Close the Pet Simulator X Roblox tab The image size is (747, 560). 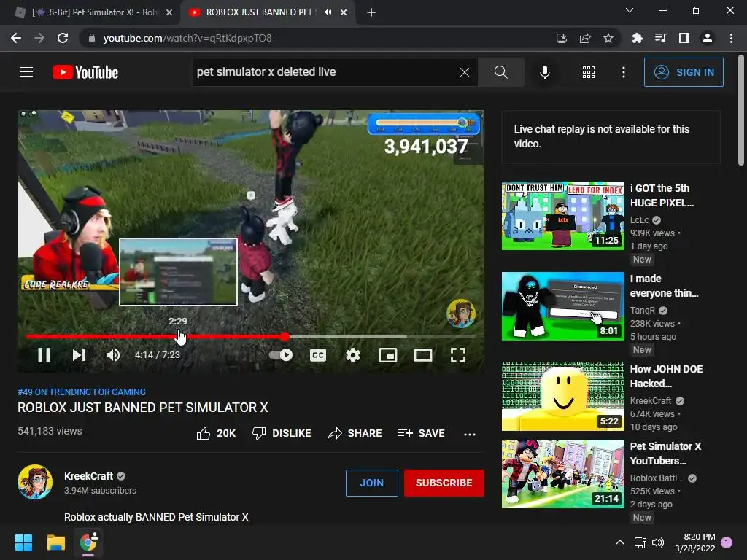169,12
